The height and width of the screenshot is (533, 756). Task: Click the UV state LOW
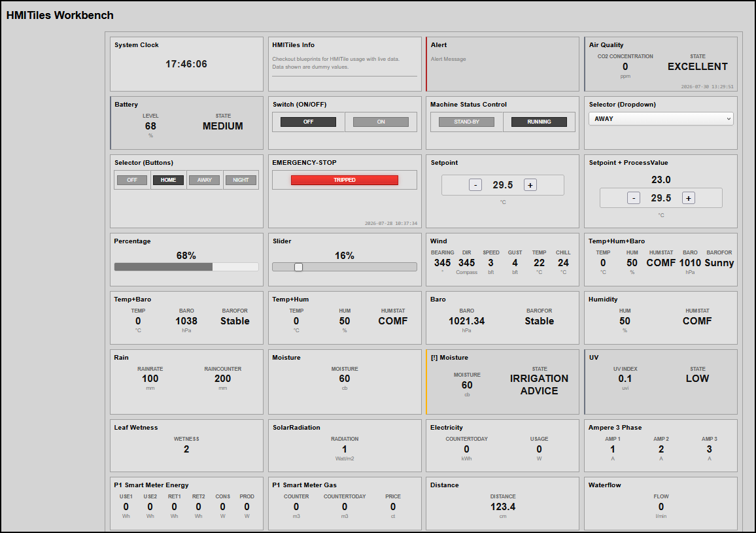pyautogui.click(x=698, y=379)
